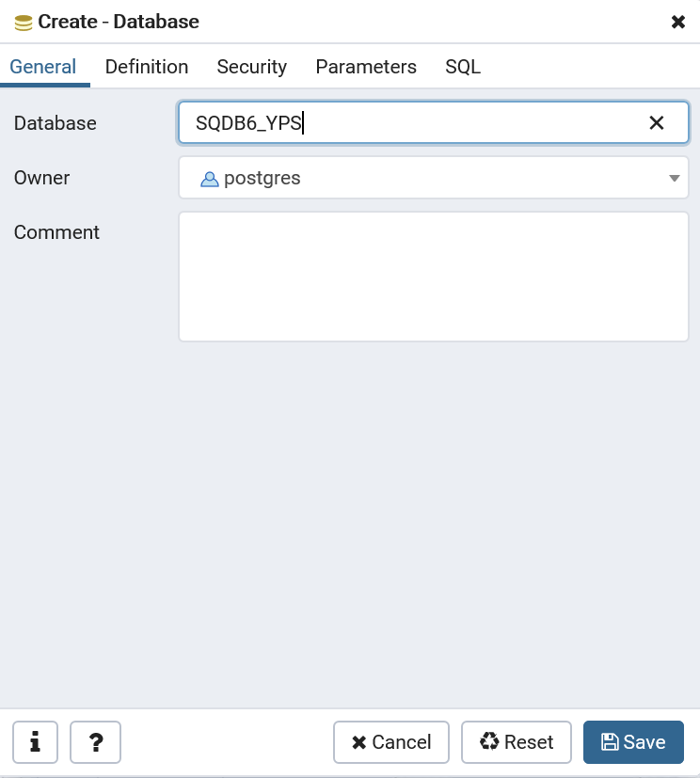This screenshot has width=700, height=778.
Task: Focus the Database name input field
Action: (414, 123)
